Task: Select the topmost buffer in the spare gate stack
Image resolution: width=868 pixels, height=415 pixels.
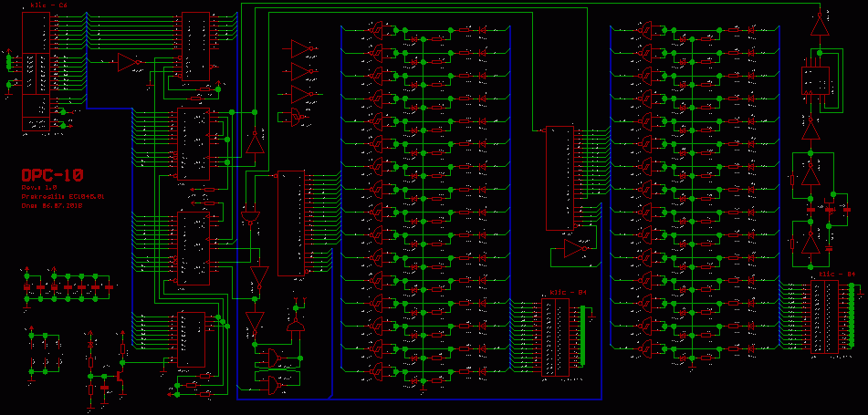Action: pyautogui.click(x=301, y=47)
